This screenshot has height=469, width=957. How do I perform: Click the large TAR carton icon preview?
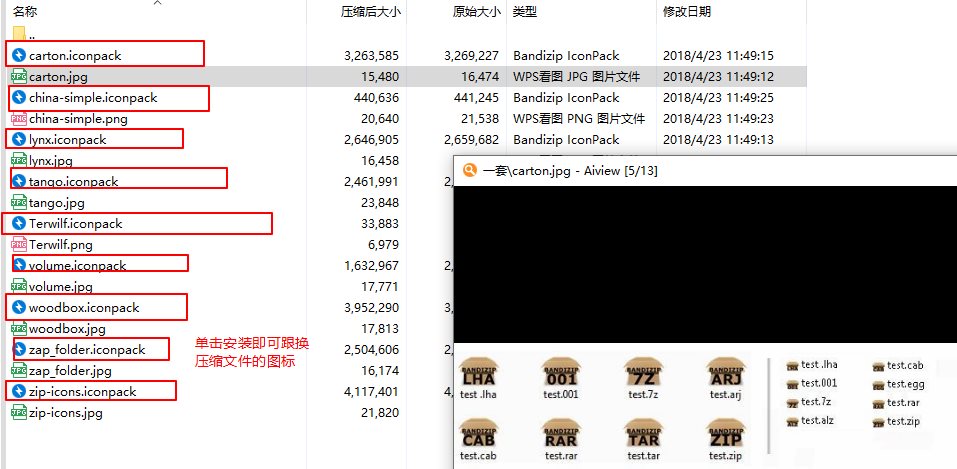643,434
